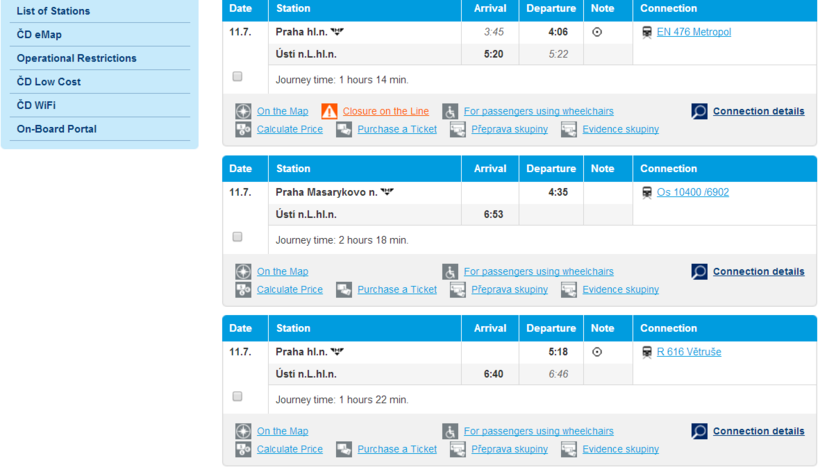This screenshot has height=474, width=820.
Task: Select the checkbox for the Praha Masarykovo connection
Action: (237, 237)
